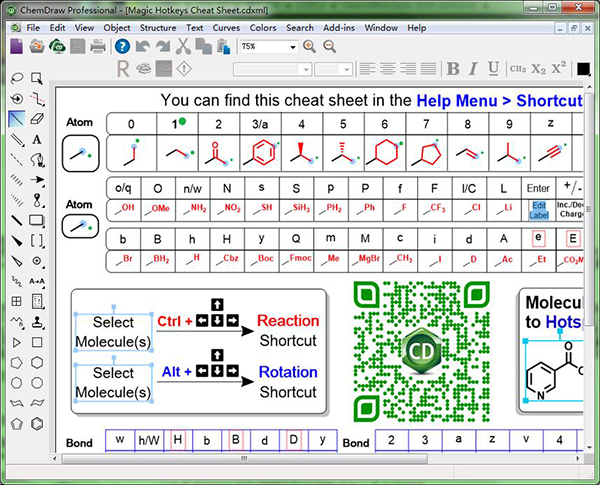Viewport: 600px width, 485px height.
Task: Toggle Italic text formatting
Action: tap(473, 69)
